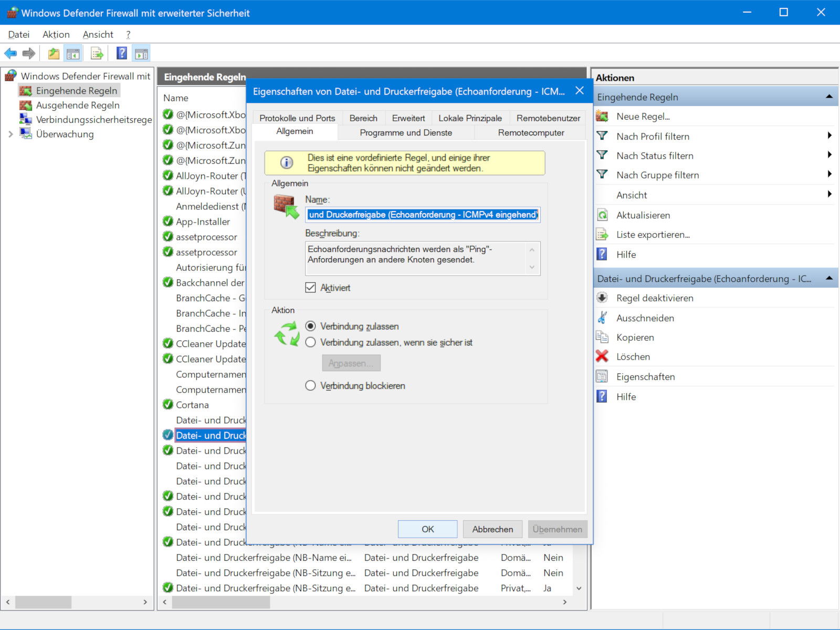Switch to Programme und Dienste tab
Image resolution: width=840 pixels, height=630 pixels.
pos(406,133)
